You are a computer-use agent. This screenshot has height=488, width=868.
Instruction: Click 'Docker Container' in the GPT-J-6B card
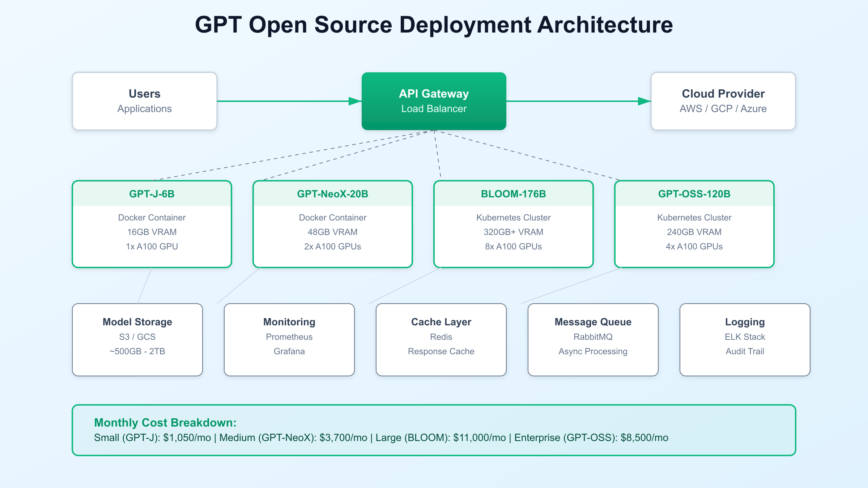point(152,218)
